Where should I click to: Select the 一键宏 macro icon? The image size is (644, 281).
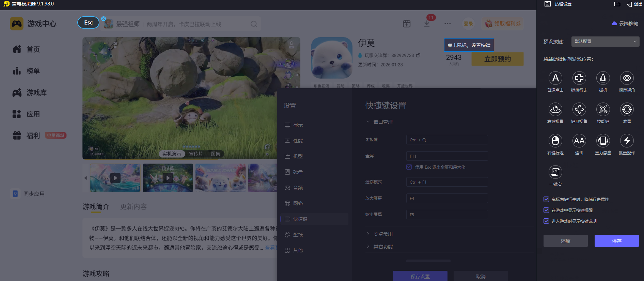(555, 172)
